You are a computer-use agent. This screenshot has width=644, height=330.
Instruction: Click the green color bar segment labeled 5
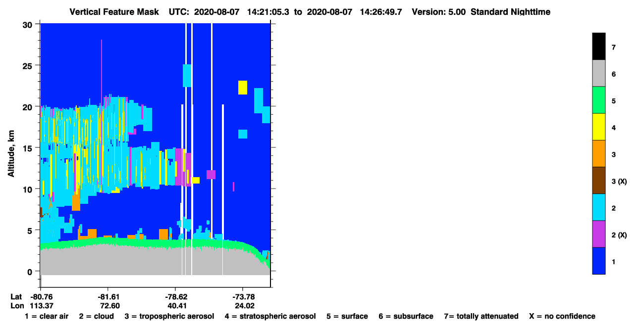tap(598, 100)
